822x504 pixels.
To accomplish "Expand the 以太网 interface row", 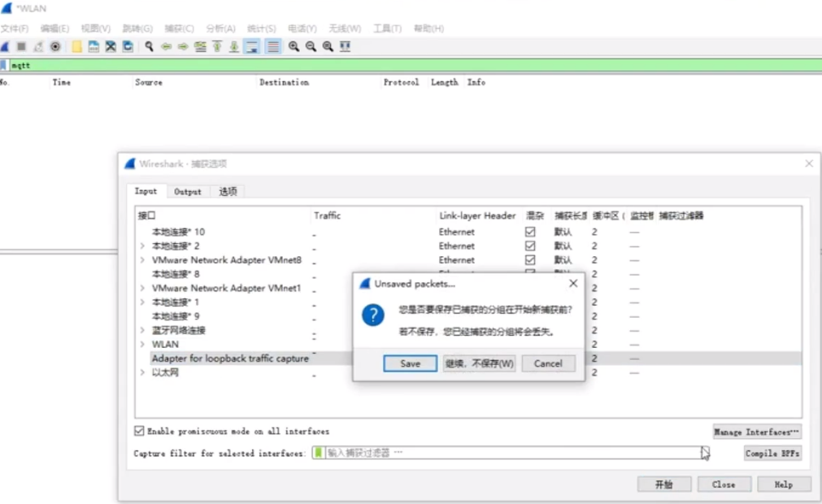I will [142, 372].
